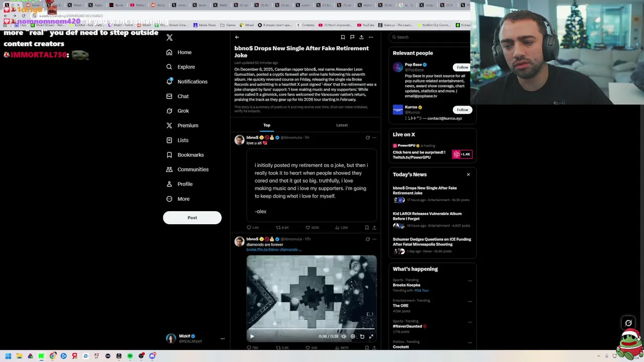Bookmark this story with header bookmark icon

pos(343,37)
